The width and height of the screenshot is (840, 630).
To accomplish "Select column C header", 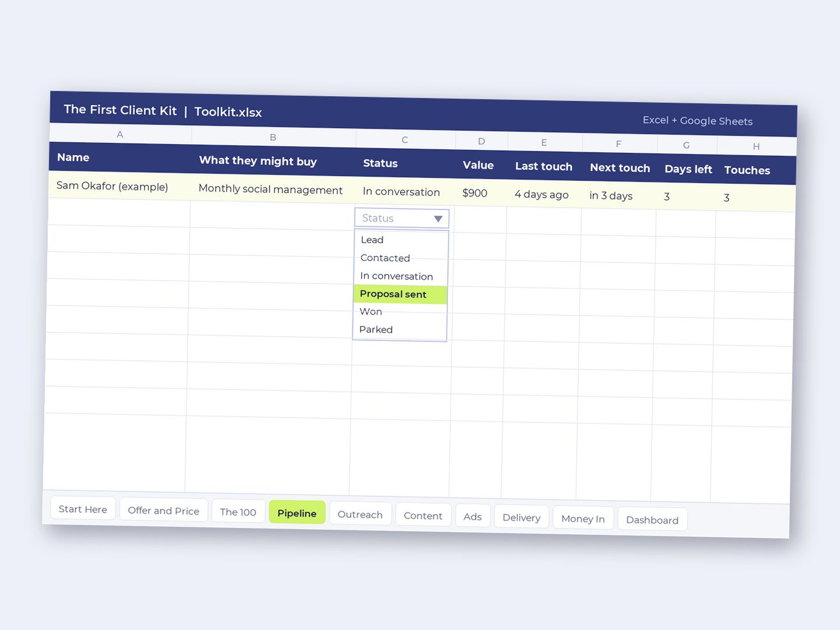I will coord(405,139).
